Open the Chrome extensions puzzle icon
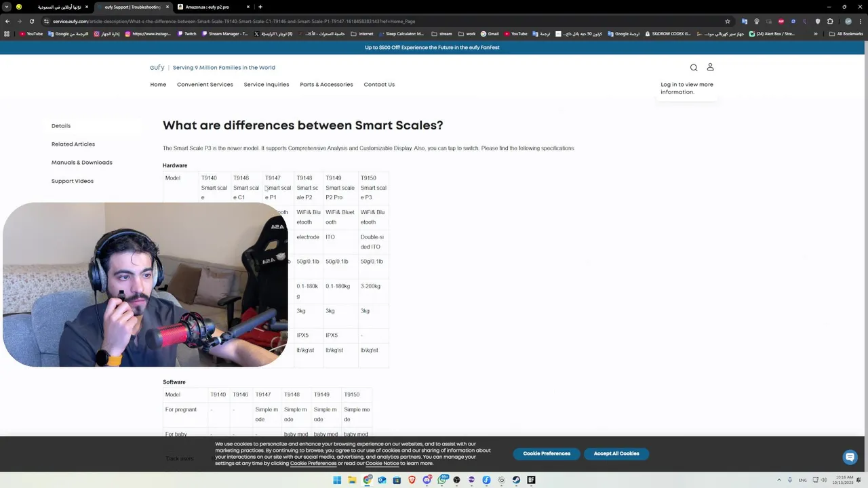 tap(829, 21)
